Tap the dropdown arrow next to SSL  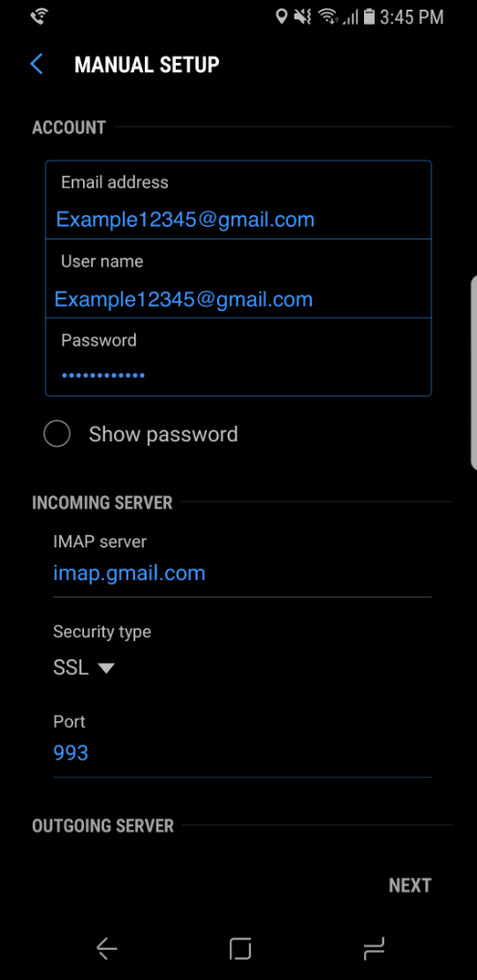click(105, 668)
